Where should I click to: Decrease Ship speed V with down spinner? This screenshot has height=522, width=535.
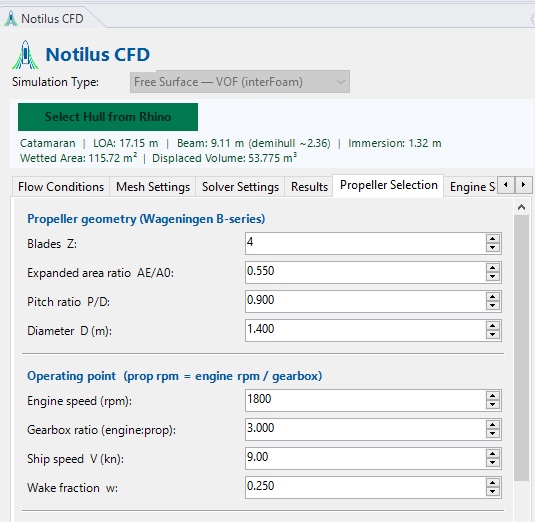click(x=493, y=463)
